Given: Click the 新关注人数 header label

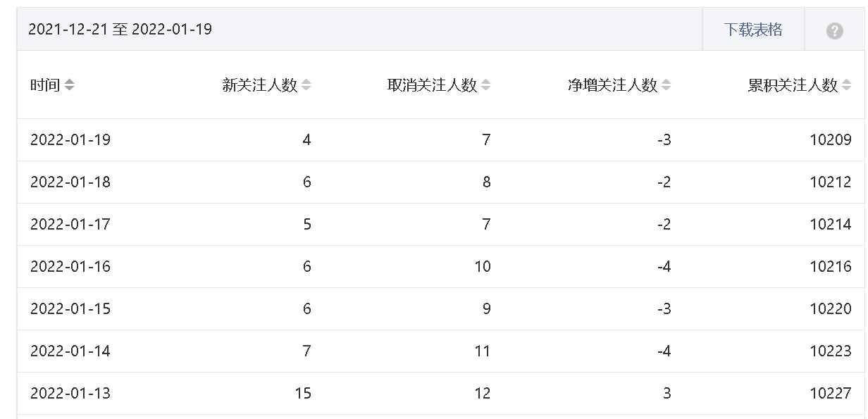Looking at the screenshot, I should tap(260, 85).
